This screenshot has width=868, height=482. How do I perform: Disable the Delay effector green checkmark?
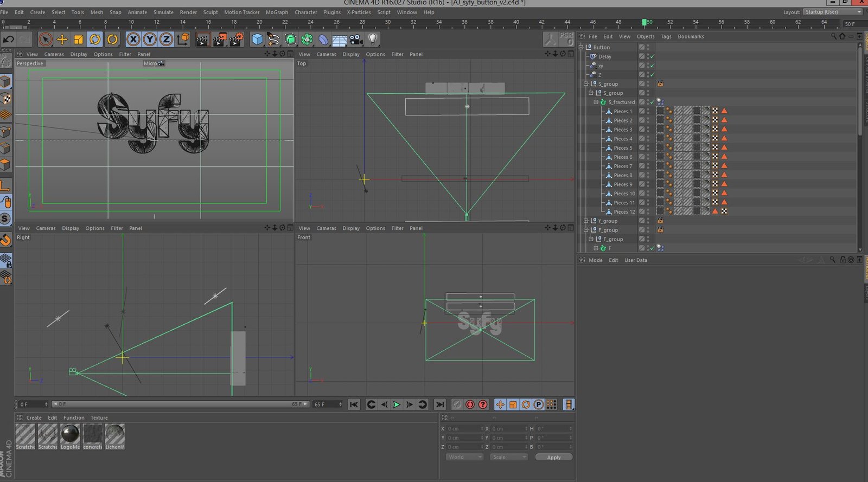(652, 56)
